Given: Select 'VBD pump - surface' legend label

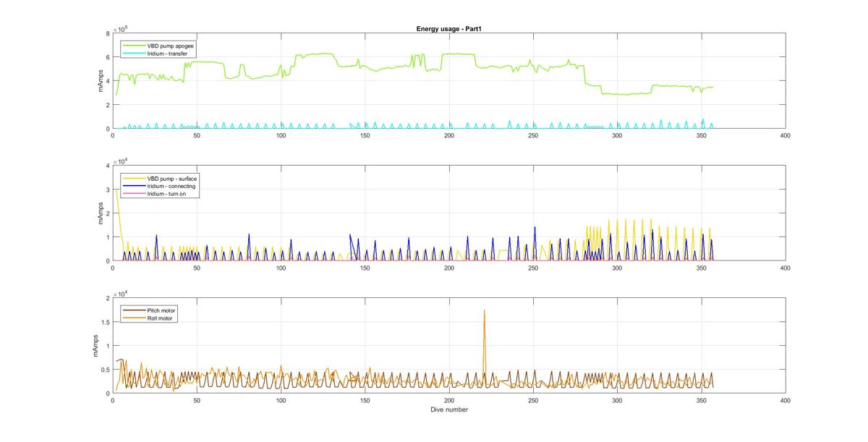Looking at the screenshot, I should (x=172, y=178).
